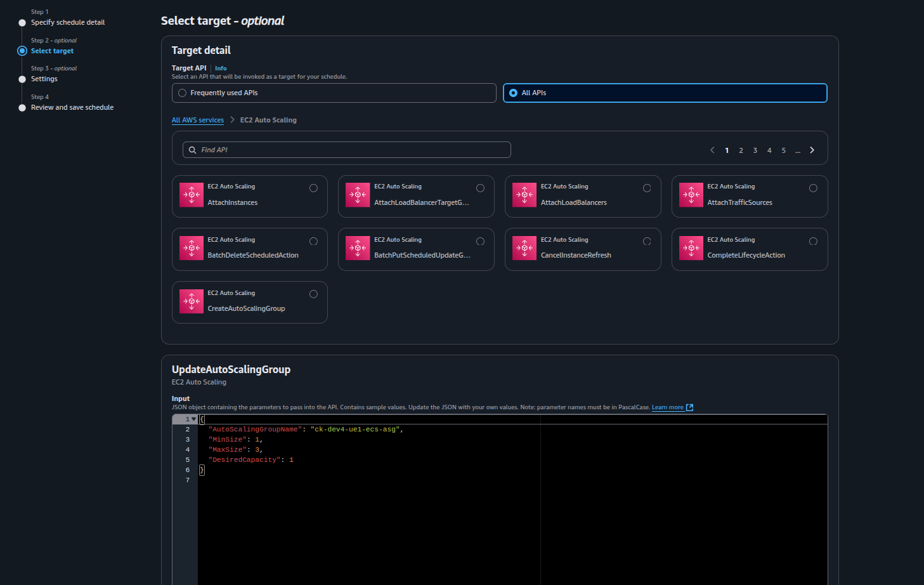Click the DesiredCapacity line in JSON editor
924x585 pixels.
point(251,460)
